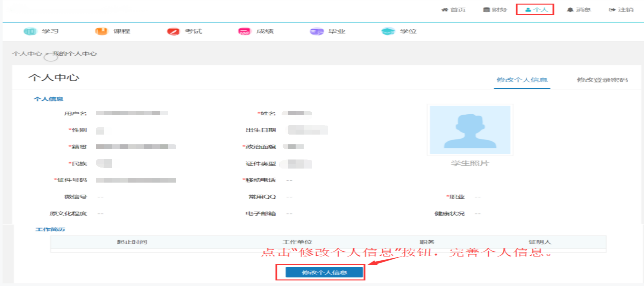Select the 毕业 purple graduation icon
Viewport: 644px width, 286px height.
coord(316,31)
